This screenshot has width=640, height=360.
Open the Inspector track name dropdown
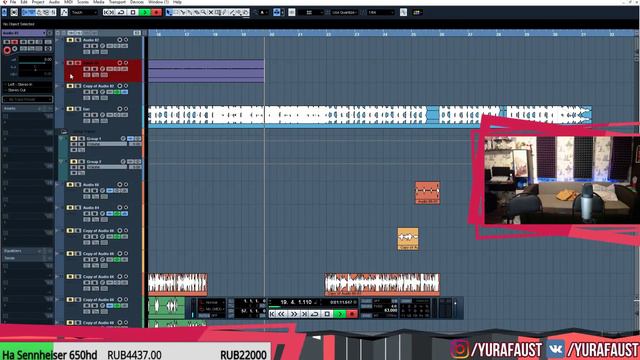[24, 33]
